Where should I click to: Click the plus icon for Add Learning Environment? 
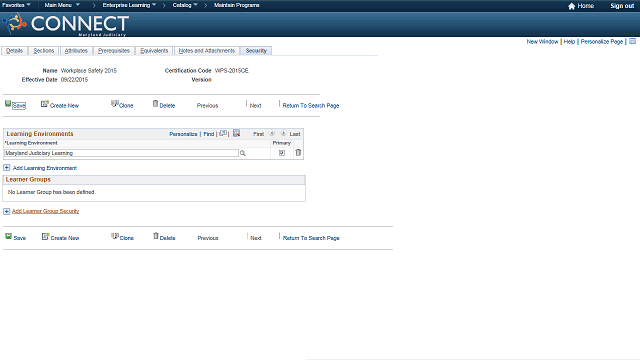tap(7, 168)
